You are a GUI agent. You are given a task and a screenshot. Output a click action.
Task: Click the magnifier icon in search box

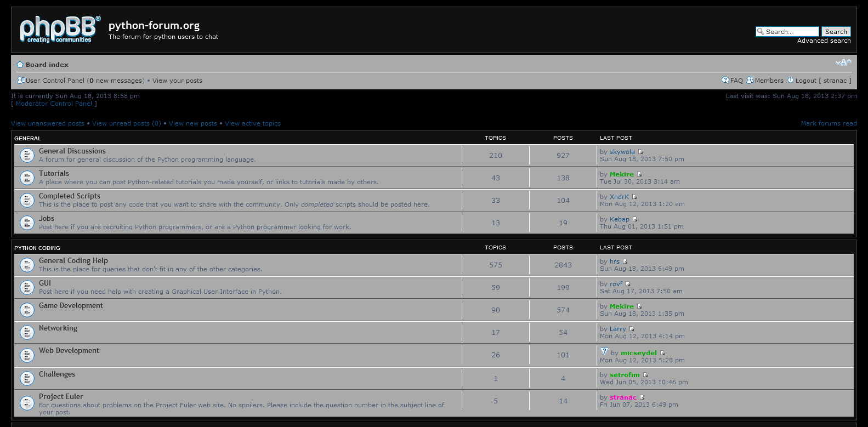(761, 32)
